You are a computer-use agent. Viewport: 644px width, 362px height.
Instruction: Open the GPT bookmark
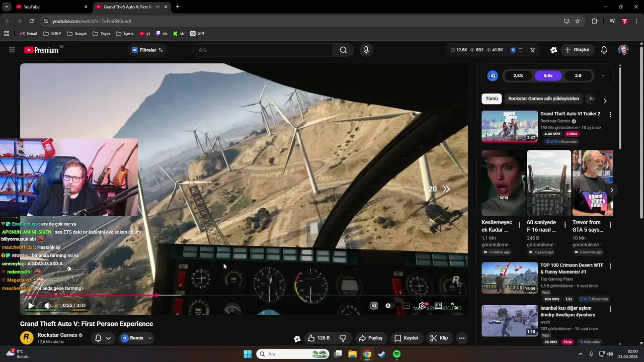tap(197, 34)
